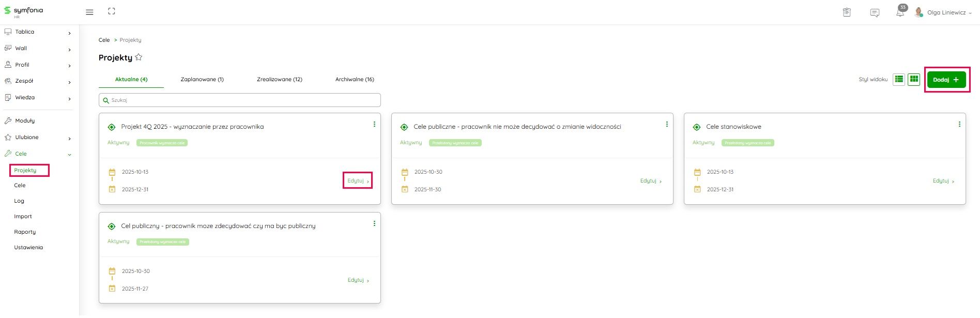The width and height of the screenshot is (980, 318).
Task: Mark Projekty page as favorite with star
Action: pyautogui.click(x=139, y=57)
